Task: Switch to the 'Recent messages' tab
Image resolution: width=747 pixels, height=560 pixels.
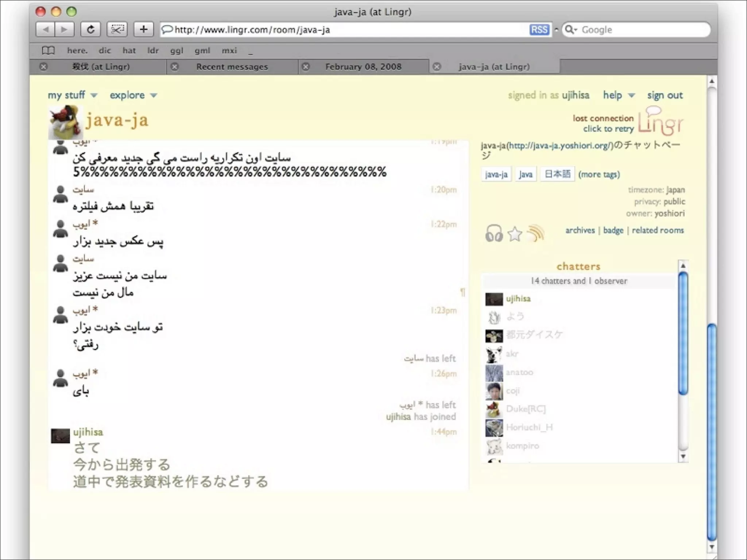Action: (x=232, y=67)
